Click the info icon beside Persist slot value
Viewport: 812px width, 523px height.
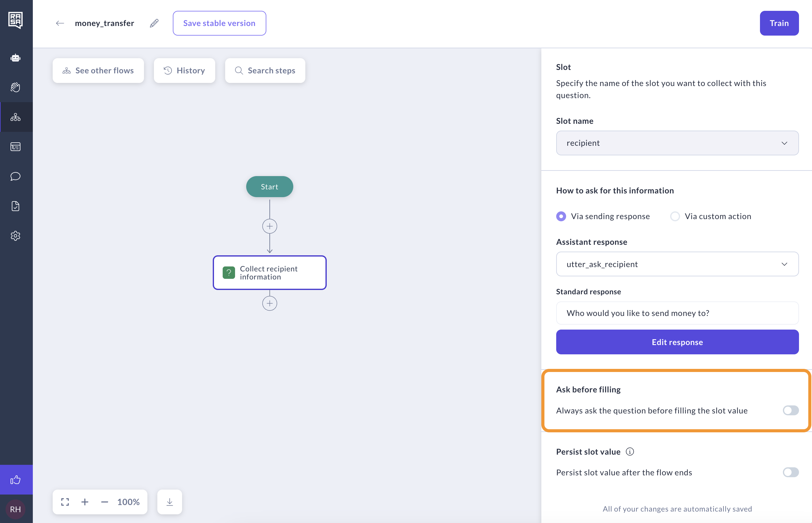click(630, 451)
